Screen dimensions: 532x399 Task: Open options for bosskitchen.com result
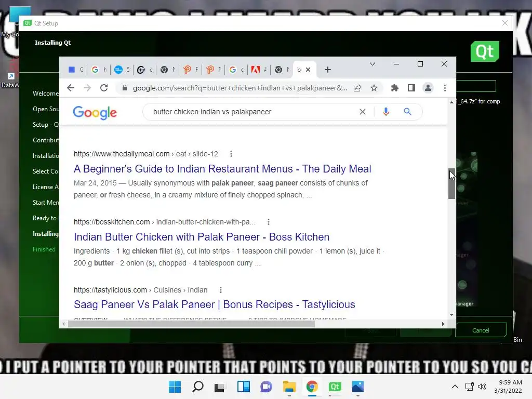[269, 222]
